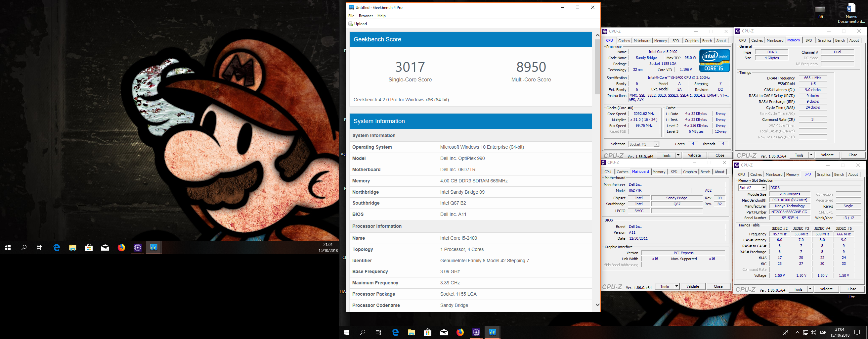Click the 'Dell Inc. OptiPlex 990' model value

click(462, 158)
